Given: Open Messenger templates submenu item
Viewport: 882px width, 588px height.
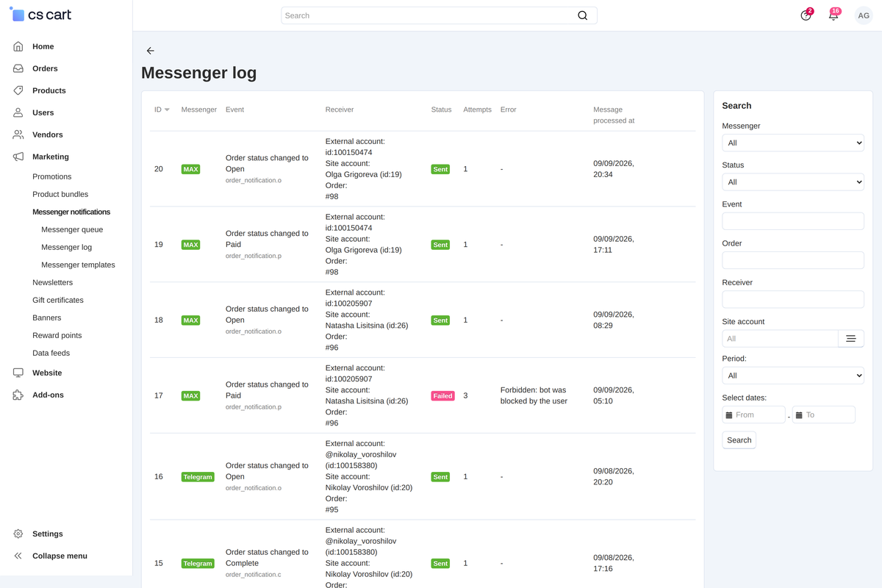Looking at the screenshot, I should [78, 265].
